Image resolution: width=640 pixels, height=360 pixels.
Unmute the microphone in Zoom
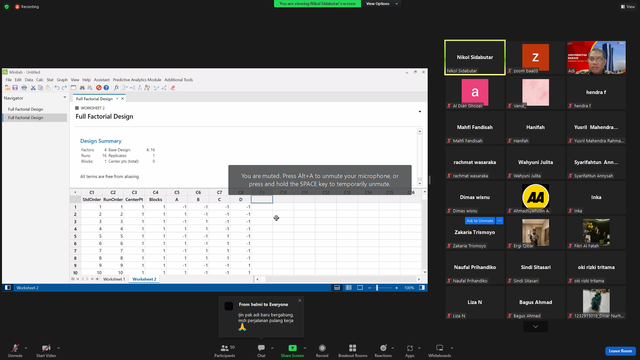coord(15,350)
